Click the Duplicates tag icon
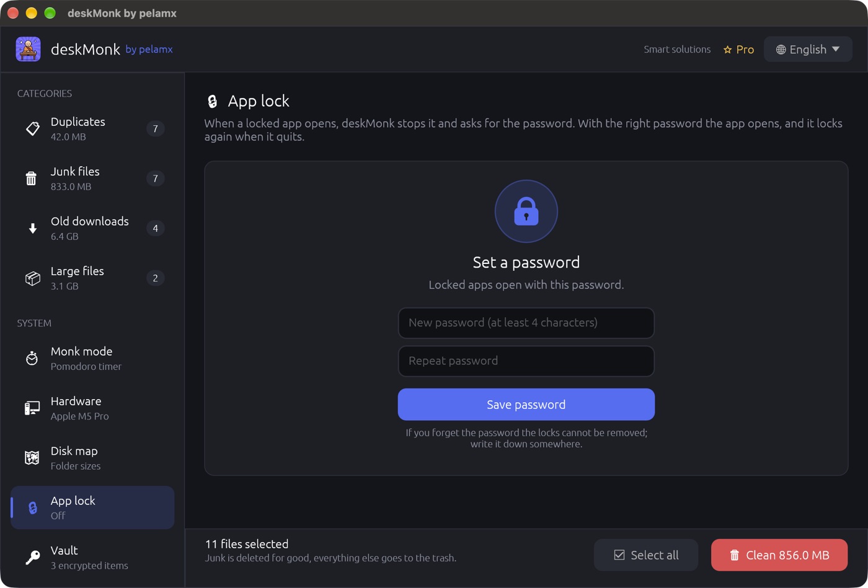The height and width of the screenshot is (588, 868). [x=32, y=129]
